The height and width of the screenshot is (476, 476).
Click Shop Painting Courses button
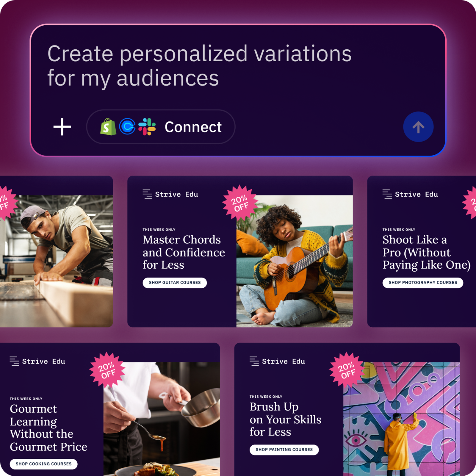pos(284,450)
